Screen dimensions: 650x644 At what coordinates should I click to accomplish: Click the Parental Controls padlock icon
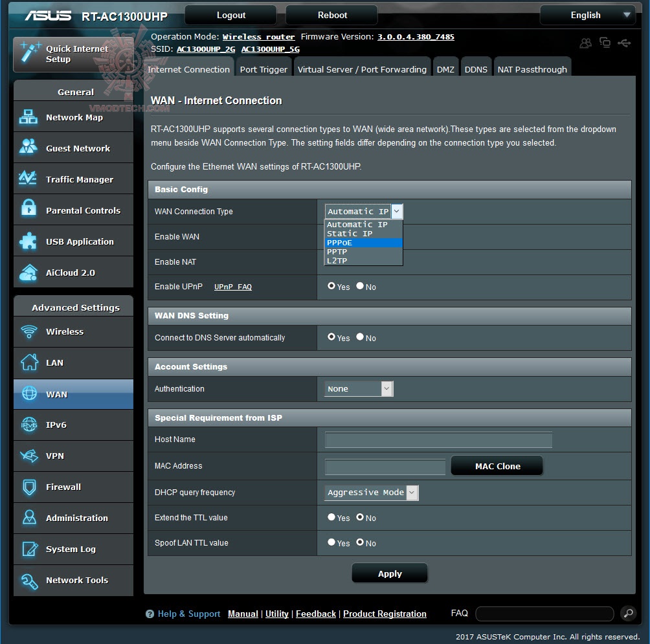[x=28, y=208]
